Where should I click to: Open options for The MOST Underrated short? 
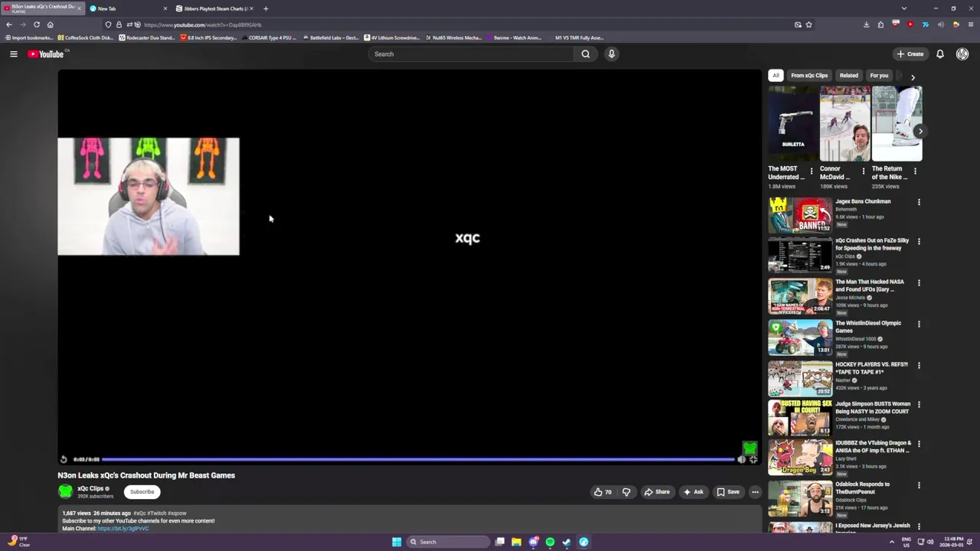click(x=812, y=171)
